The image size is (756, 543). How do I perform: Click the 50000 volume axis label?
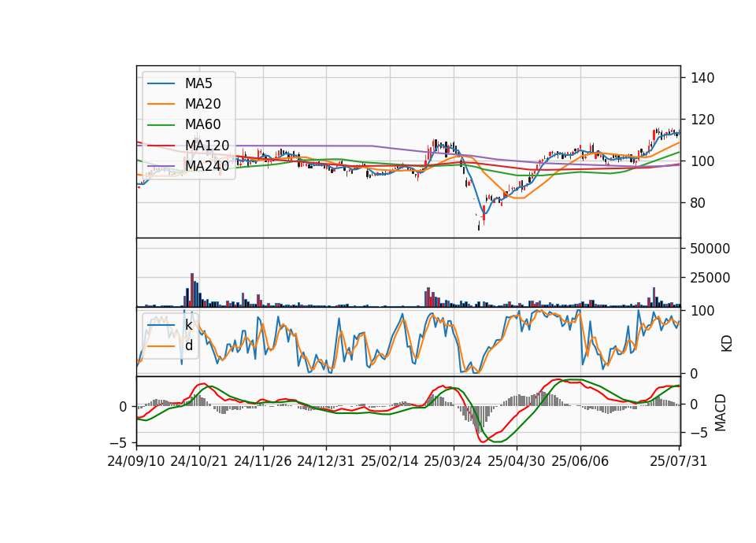(x=710, y=249)
